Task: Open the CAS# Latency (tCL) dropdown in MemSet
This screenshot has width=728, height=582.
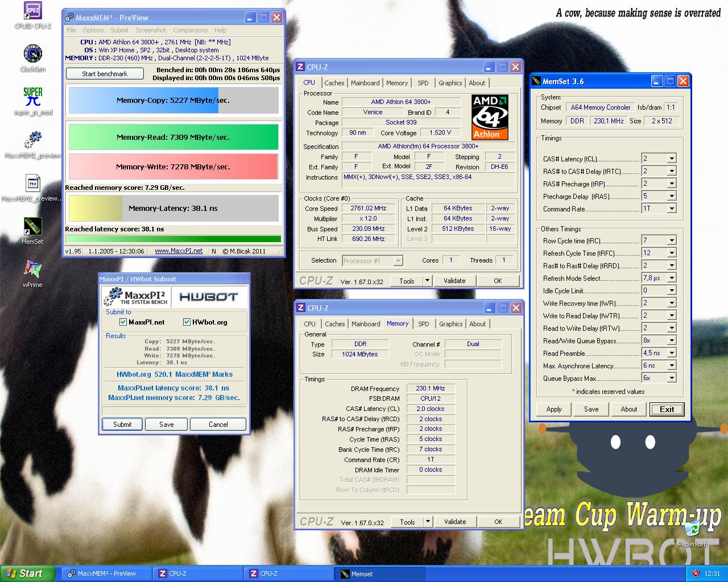Action: (x=672, y=159)
